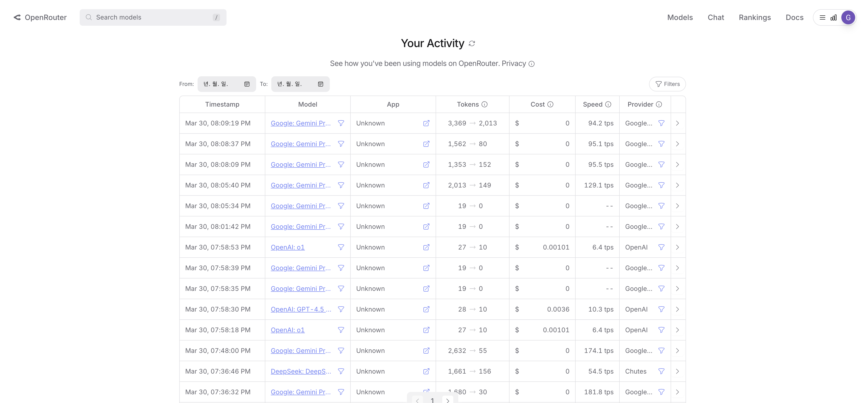Open the Models navigation item
Screen dimensions: 868x403
click(x=680, y=17)
